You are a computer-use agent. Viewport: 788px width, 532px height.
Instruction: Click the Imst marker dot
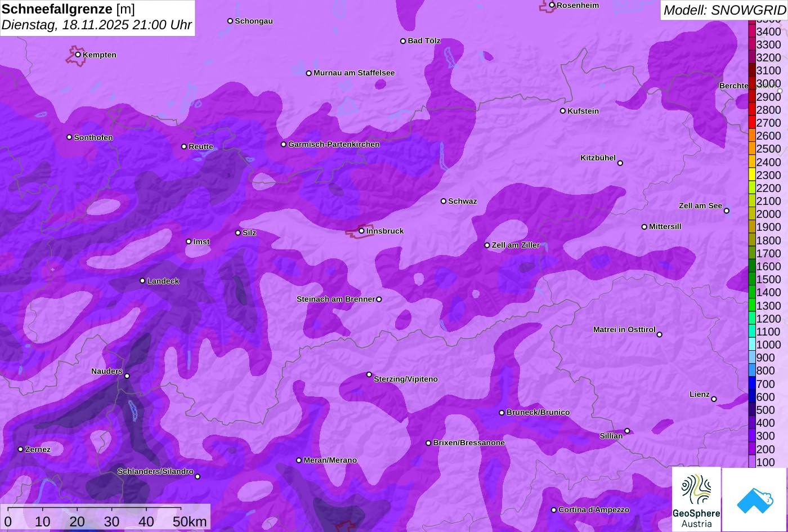click(x=189, y=242)
